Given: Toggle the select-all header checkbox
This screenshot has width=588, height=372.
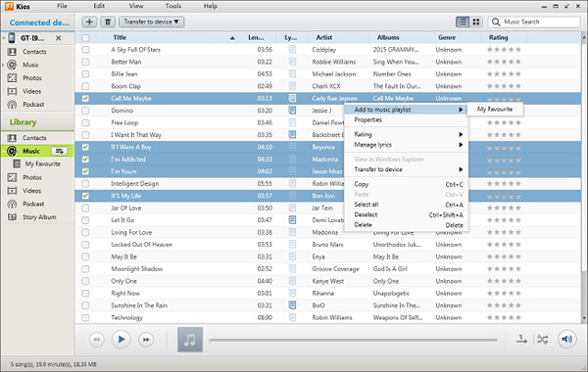Looking at the screenshot, I should pos(85,37).
